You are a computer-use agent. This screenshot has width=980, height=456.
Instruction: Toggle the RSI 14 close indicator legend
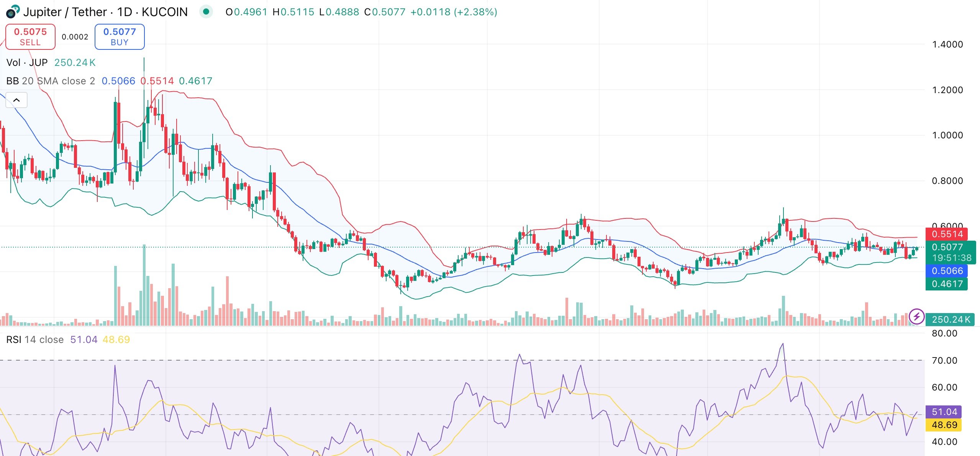[x=35, y=340]
